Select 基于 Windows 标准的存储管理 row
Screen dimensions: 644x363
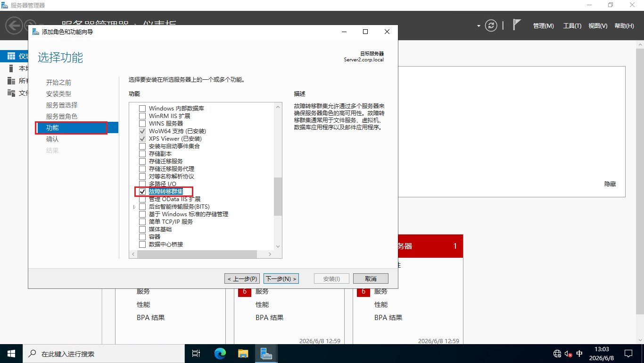click(189, 214)
